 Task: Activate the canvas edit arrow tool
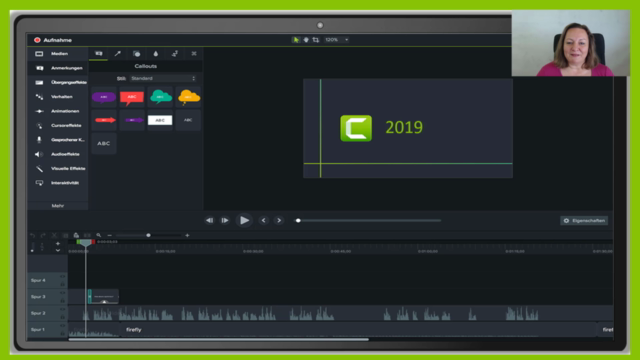pos(296,40)
